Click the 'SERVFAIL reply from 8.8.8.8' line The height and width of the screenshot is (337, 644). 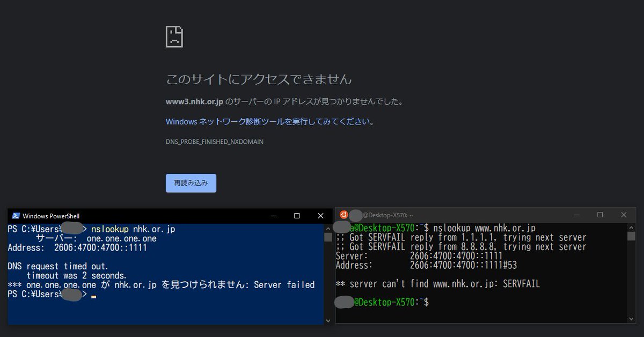(461, 247)
